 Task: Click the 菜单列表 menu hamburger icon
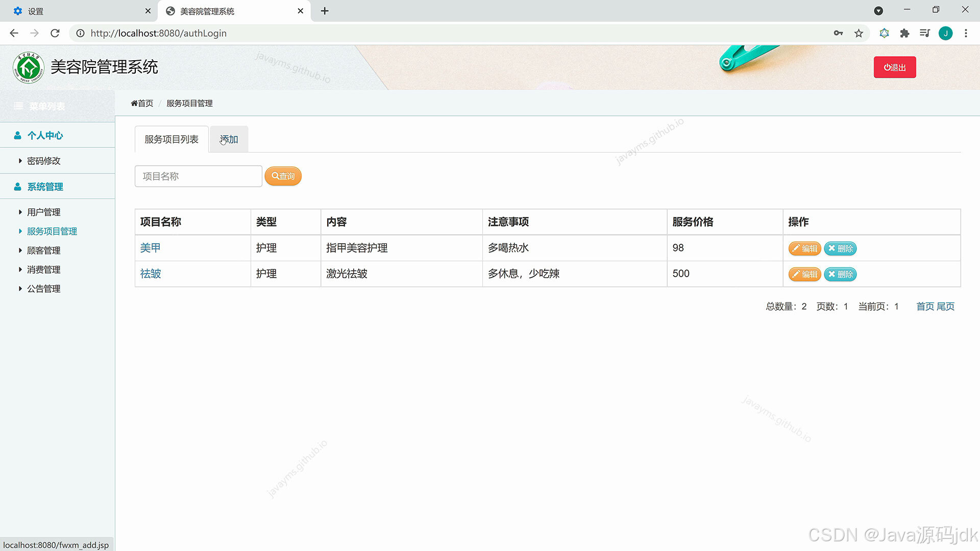click(18, 106)
